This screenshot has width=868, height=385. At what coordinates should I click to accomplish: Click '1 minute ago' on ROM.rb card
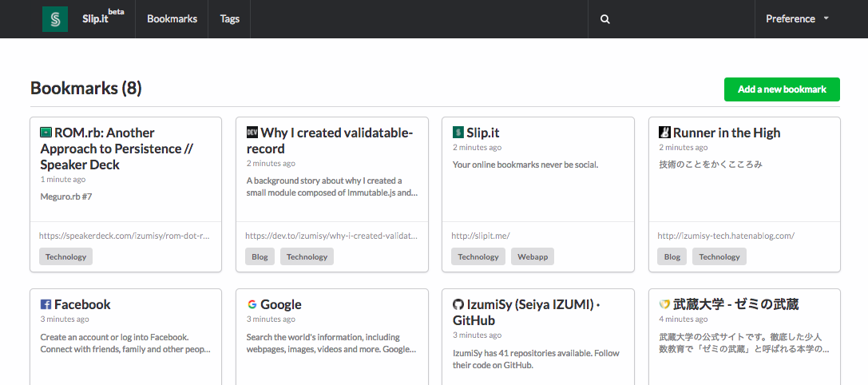62,180
